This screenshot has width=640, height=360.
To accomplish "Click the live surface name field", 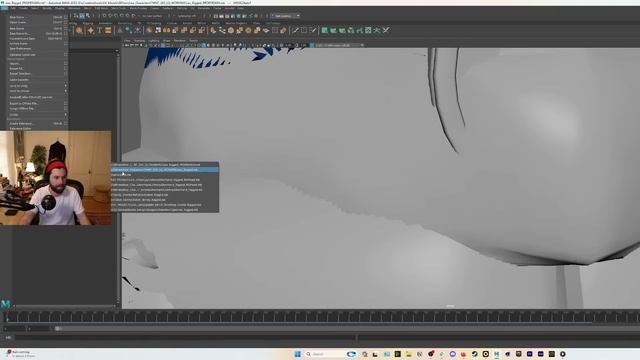I will [152, 16].
